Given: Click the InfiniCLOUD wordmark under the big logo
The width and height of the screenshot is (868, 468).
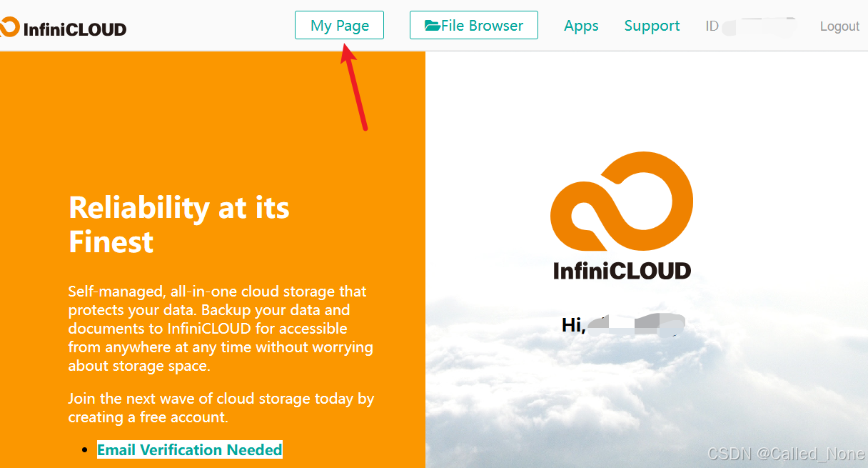Looking at the screenshot, I should pyautogui.click(x=622, y=271).
